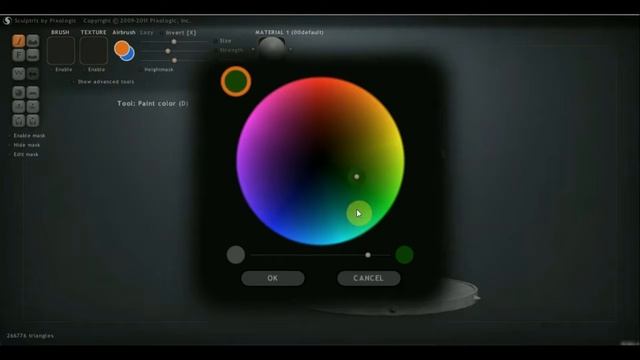Viewport: 640px width, 360px height.
Task: Toggle the Hide mask option
Action: pyautogui.click(x=25, y=145)
